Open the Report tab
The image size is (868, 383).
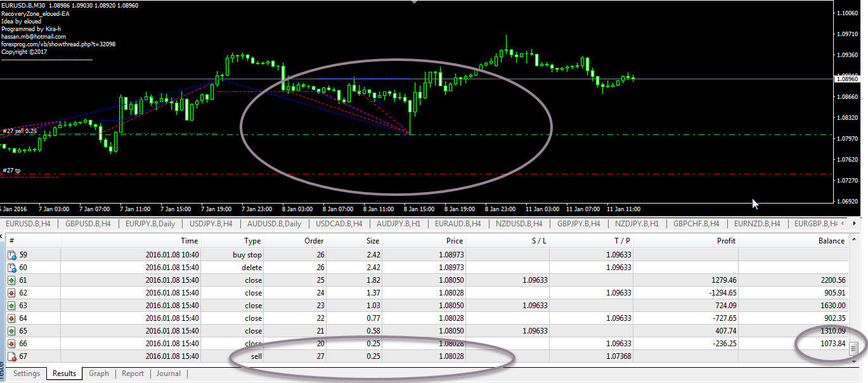pyautogui.click(x=133, y=373)
